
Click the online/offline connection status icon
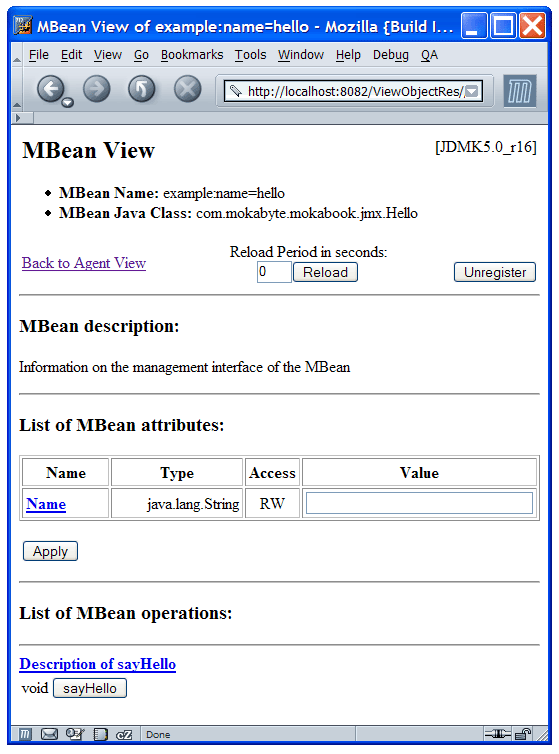click(x=497, y=734)
